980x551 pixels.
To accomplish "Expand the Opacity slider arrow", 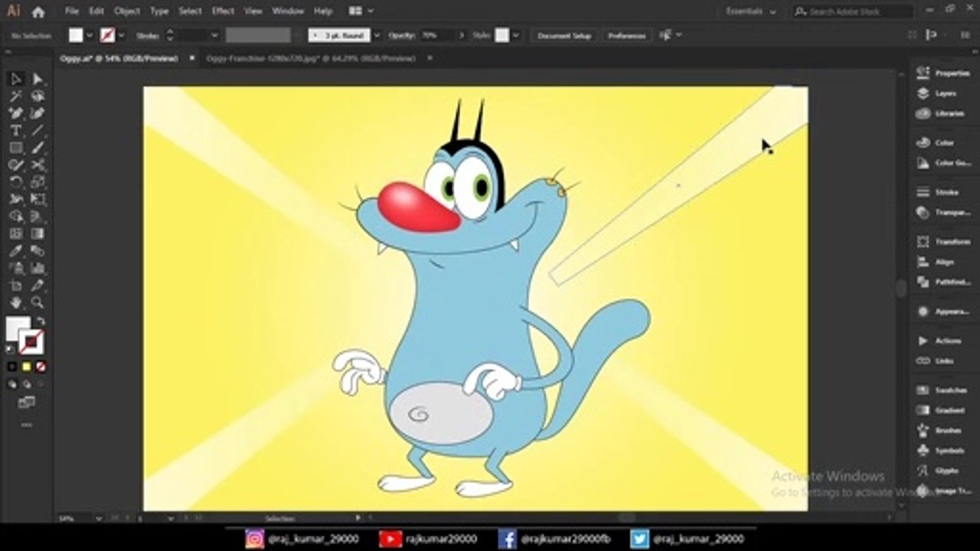I will coord(461,35).
